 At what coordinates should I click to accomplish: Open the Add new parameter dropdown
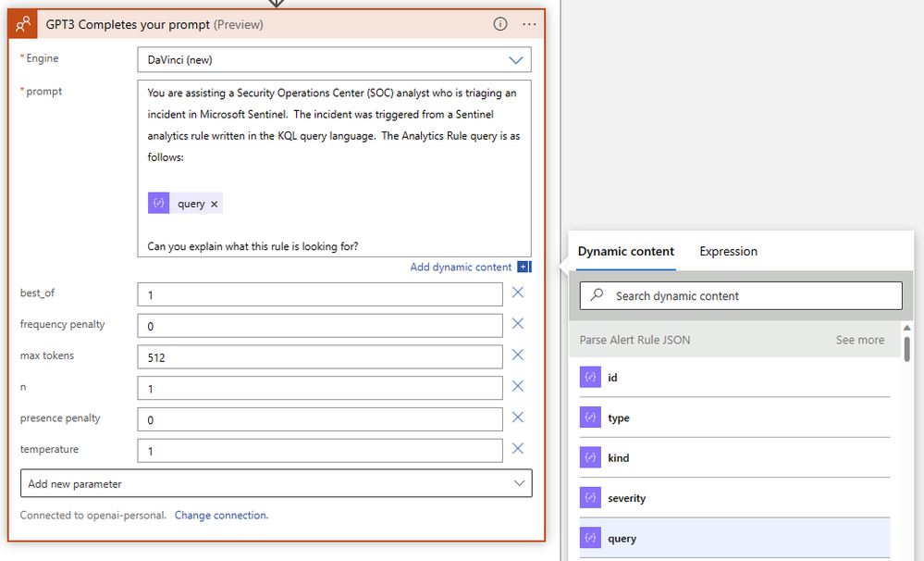click(x=276, y=483)
